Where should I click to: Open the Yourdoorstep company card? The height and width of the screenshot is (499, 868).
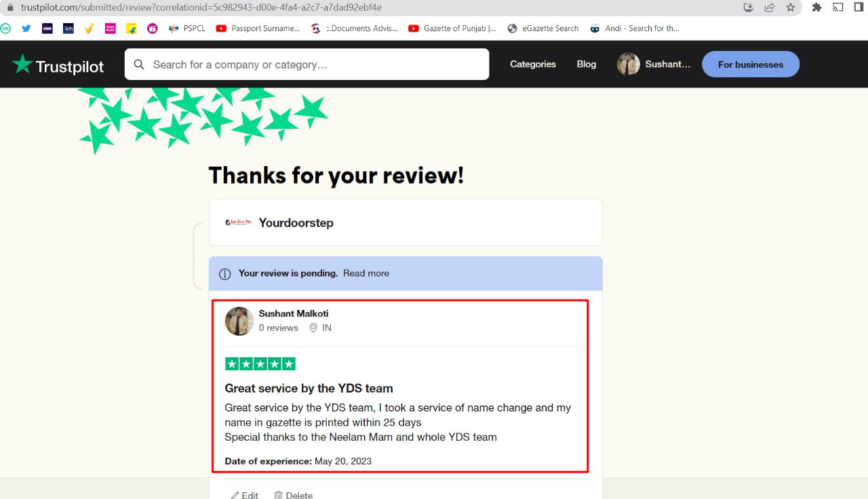(x=406, y=222)
